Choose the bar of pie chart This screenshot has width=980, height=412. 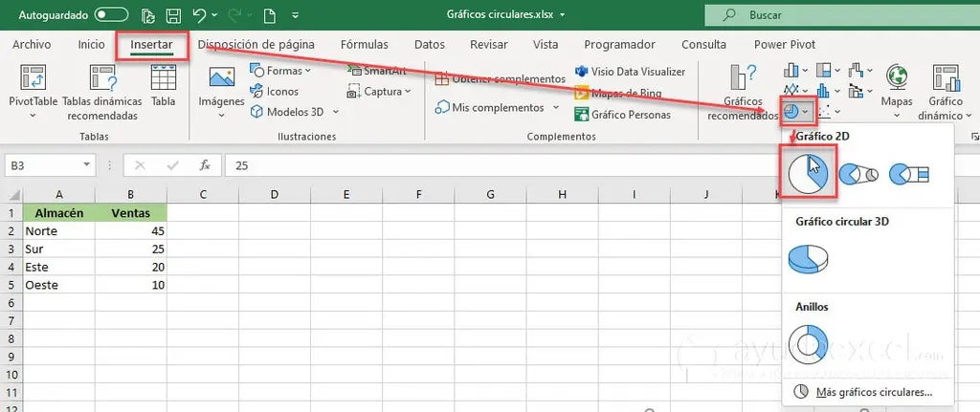(909, 174)
